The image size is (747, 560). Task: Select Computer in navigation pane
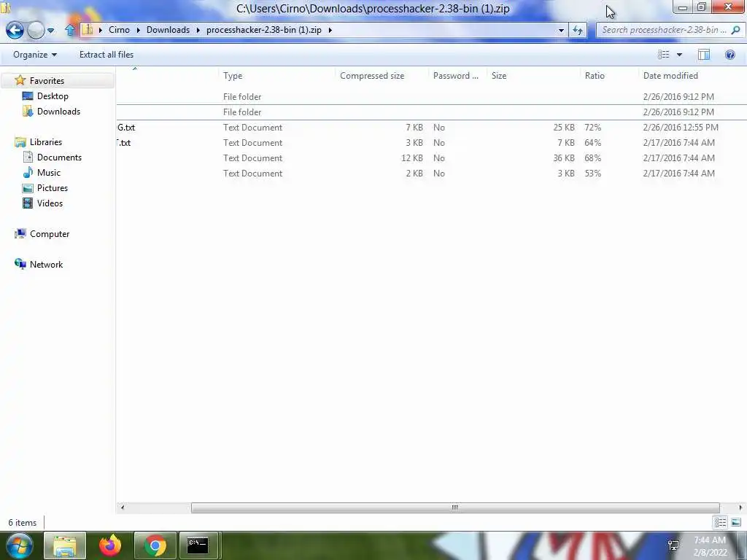click(50, 234)
